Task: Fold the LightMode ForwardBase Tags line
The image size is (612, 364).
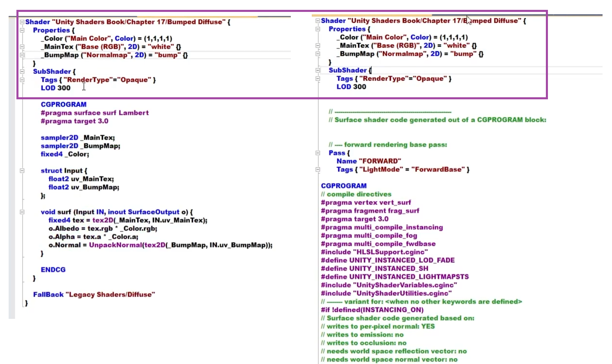Action: pos(318,169)
